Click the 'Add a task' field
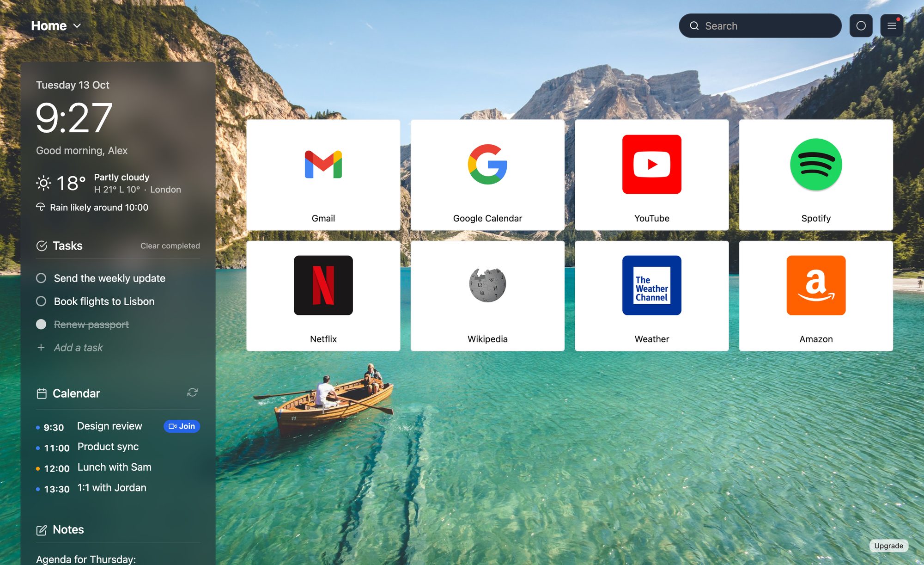The image size is (924, 565). pyautogui.click(x=78, y=347)
